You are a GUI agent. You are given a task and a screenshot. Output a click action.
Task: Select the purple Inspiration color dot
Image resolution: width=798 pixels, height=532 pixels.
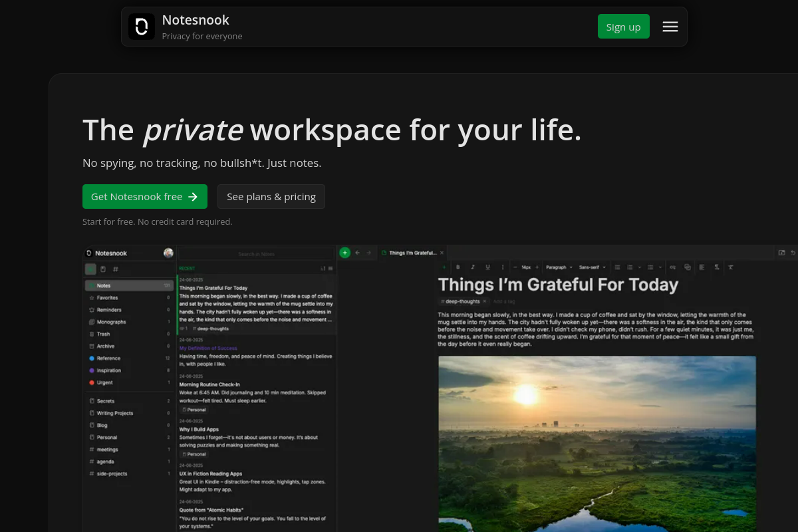point(92,370)
